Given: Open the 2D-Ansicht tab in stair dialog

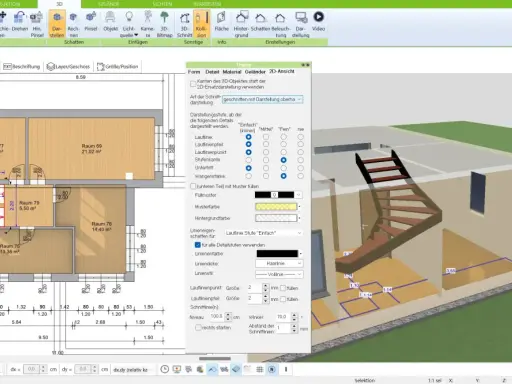Looking at the screenshot, I should coord(282,71).
